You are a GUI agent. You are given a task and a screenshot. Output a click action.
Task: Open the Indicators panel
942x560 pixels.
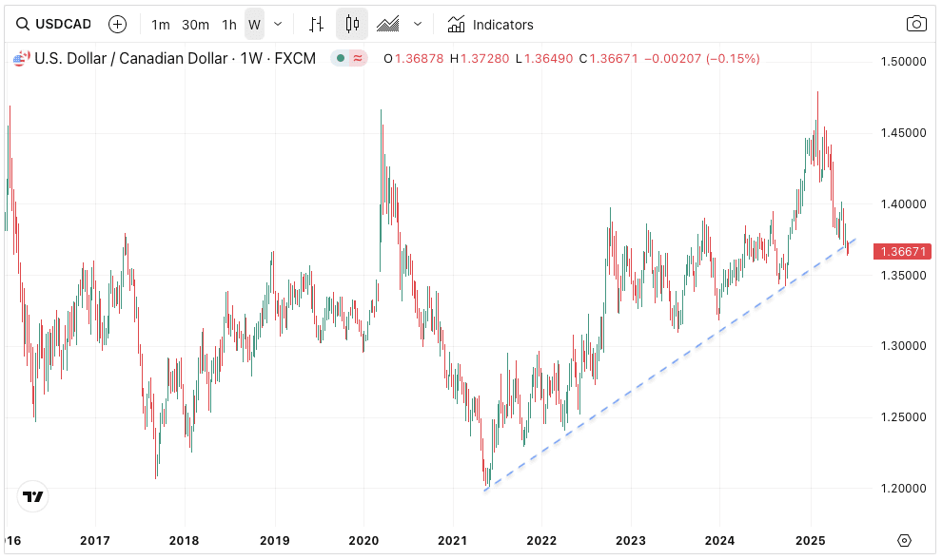pos(490,25)
